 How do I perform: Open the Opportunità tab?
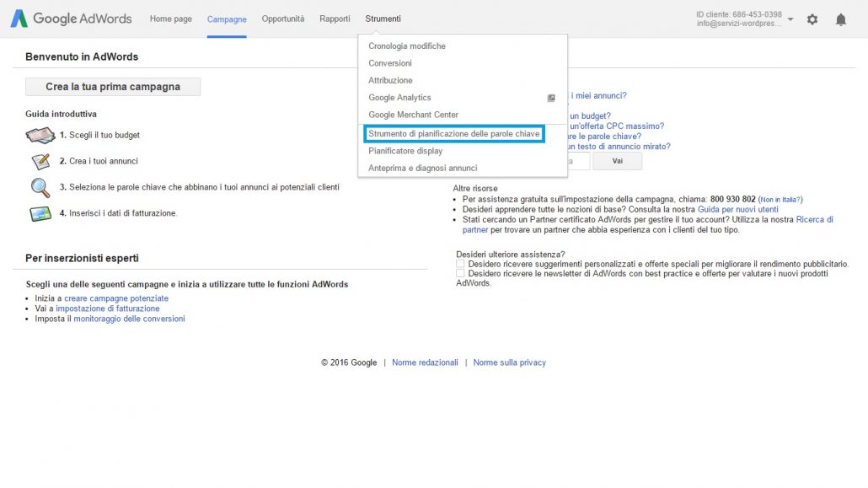283,19
